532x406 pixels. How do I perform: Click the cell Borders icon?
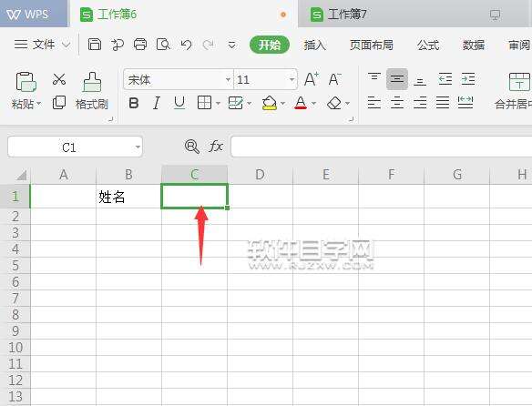[x=204, y=103]
